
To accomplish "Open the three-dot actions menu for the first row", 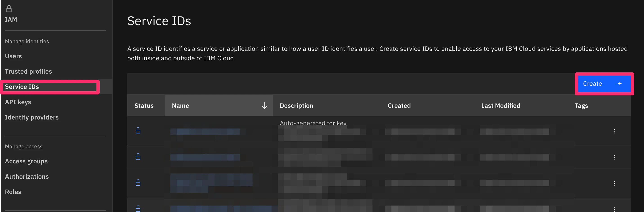I will (615, 131).
